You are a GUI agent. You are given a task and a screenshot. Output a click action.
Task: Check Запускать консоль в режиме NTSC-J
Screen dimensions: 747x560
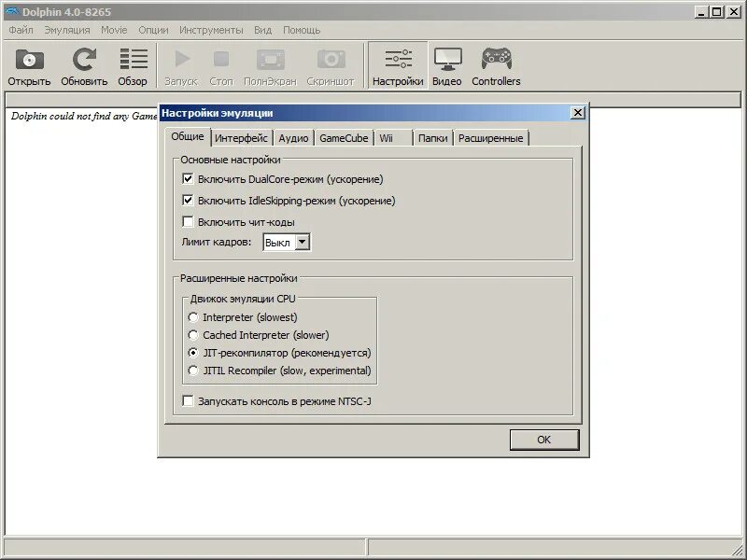tap(188, 401)
